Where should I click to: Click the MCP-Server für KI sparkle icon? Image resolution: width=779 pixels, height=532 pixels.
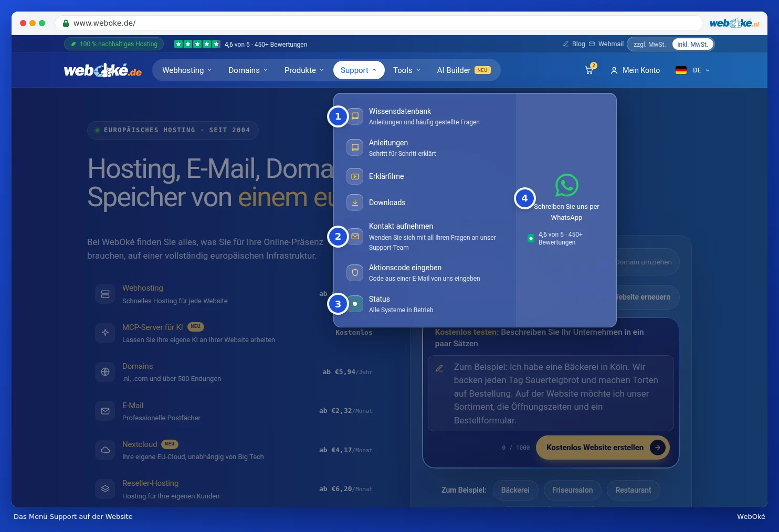click(x=105, y=333)
